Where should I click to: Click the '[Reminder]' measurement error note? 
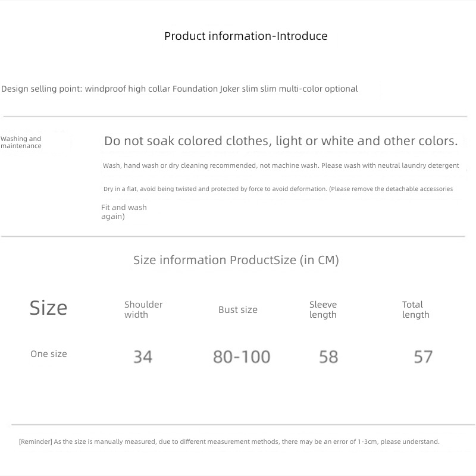pos(229,441)
